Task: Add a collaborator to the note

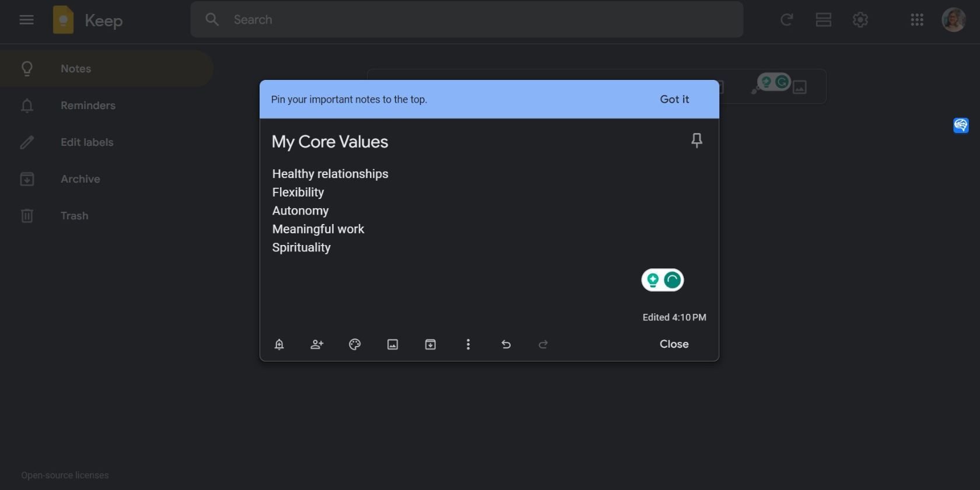Action: pos(317,345)
